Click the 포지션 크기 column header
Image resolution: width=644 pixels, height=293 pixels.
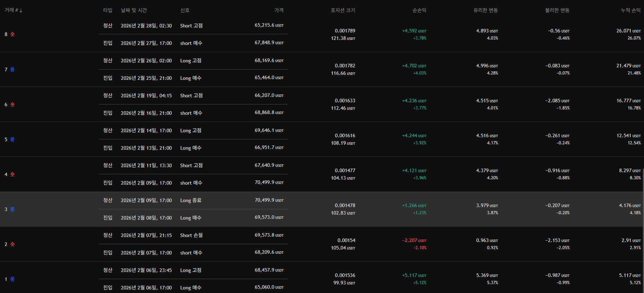pyautogui.click(x=343, y=10)
